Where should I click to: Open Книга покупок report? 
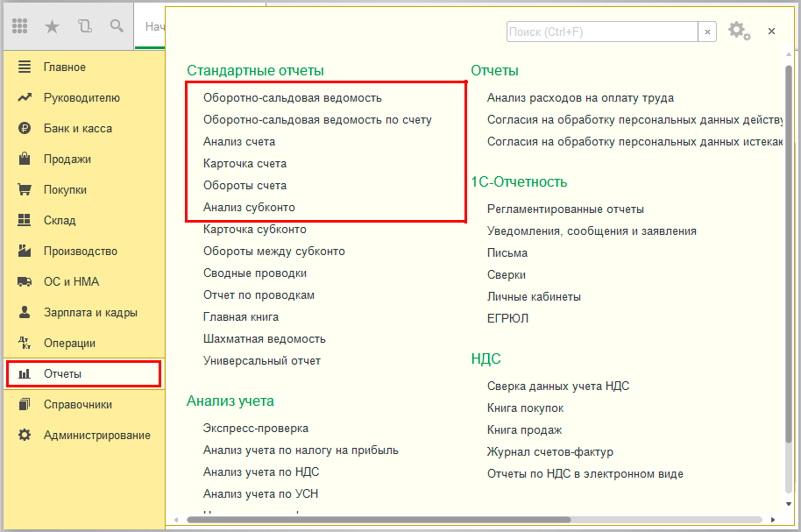tap(525, 408)
